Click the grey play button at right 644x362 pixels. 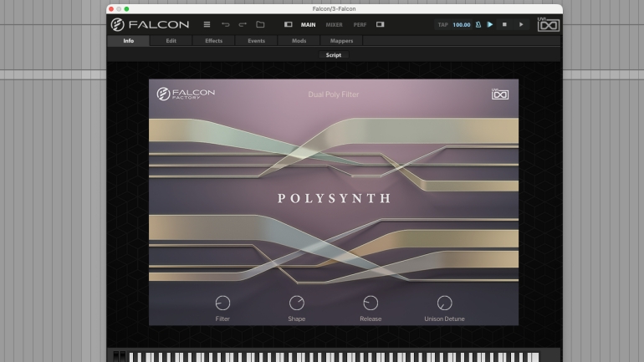[521, 24]
